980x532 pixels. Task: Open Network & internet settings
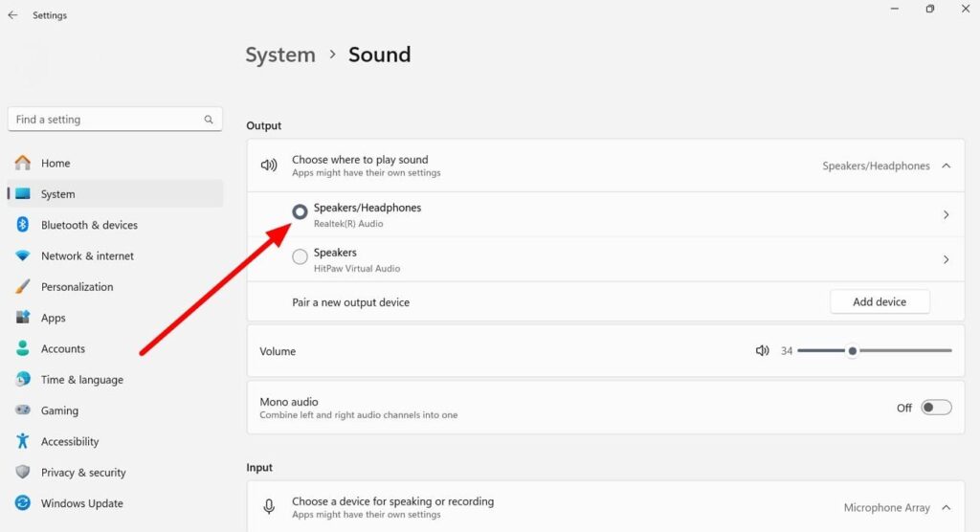click(x=115, y=255)
